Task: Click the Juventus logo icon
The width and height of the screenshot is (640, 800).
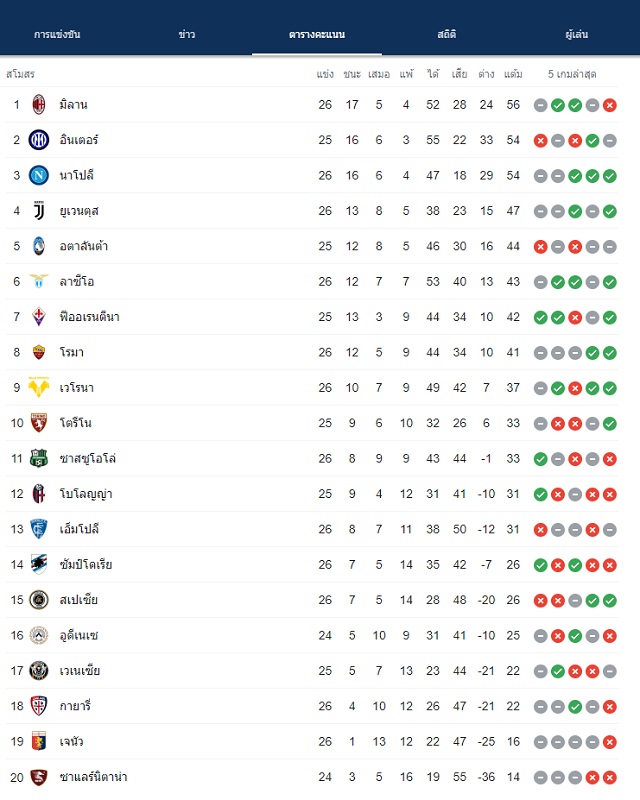Action: point(39,211)
